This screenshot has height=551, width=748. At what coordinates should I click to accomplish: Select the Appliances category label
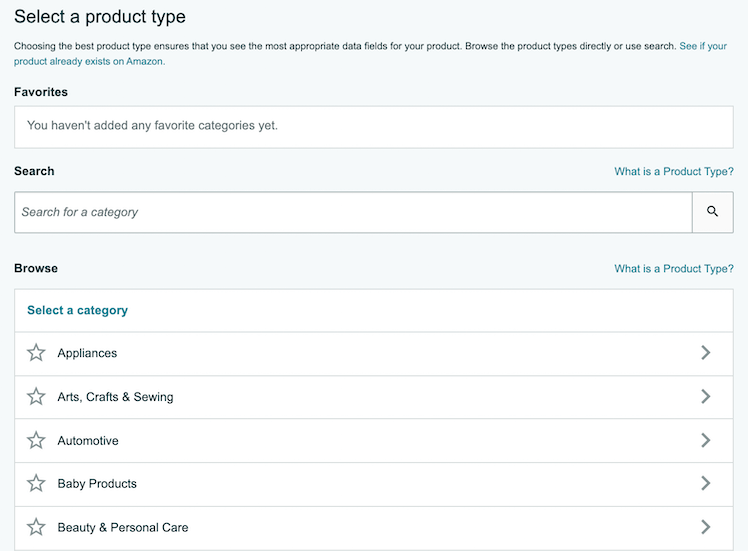click(x=87, y=354)
